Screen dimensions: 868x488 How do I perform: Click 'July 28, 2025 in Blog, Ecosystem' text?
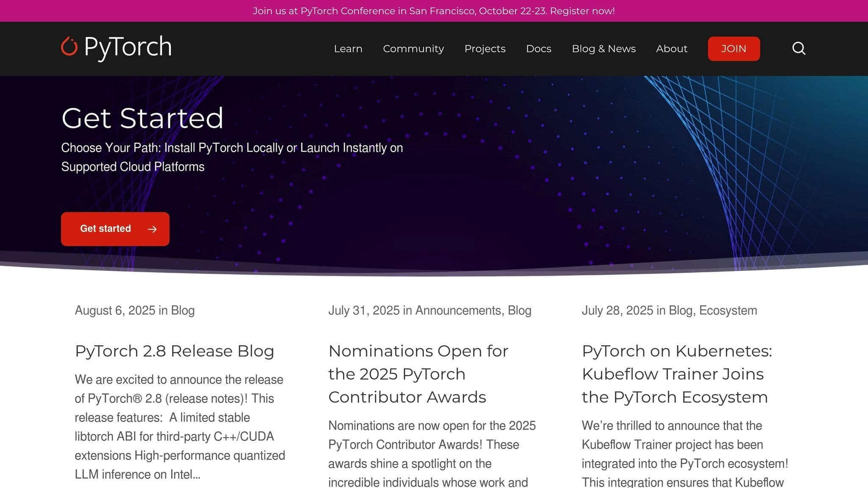click(669, 311)
